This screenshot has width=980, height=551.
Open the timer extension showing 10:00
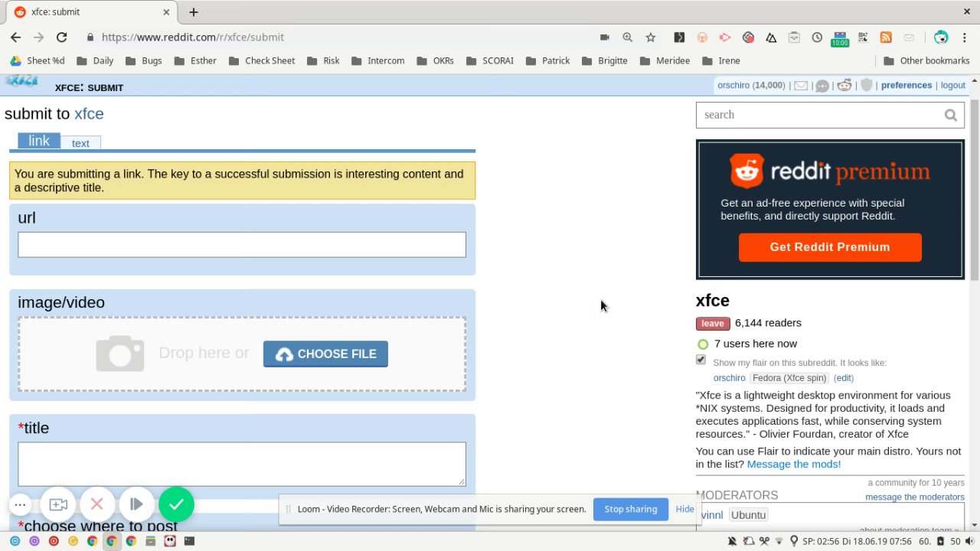pos(840,38)
